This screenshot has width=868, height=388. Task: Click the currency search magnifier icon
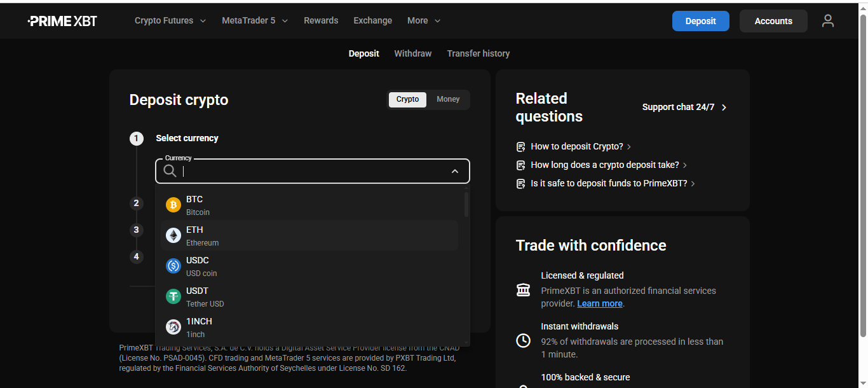coord(170,171)
